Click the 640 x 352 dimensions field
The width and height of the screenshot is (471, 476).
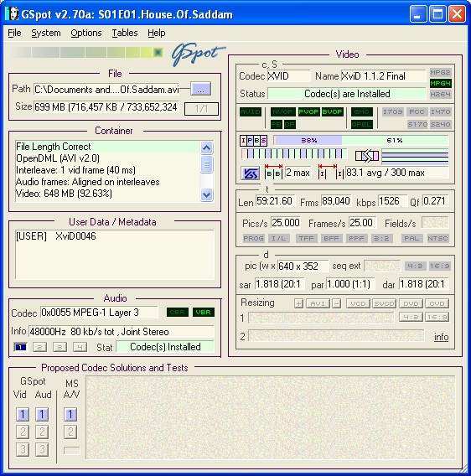point(303,266)
